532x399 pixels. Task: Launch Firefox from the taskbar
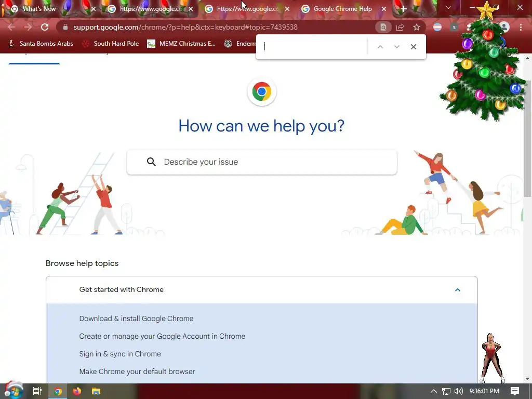(x=77, y=391)
